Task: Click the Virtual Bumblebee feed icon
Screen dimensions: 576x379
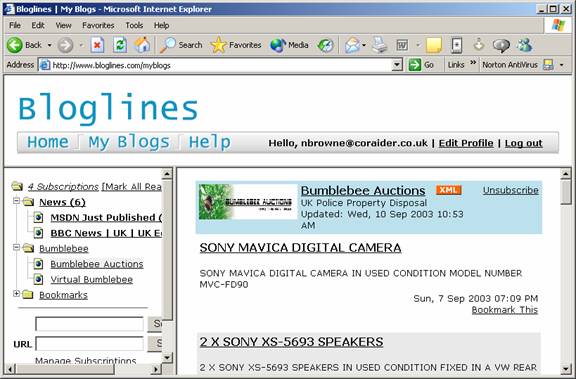Action: click(38, 279)
